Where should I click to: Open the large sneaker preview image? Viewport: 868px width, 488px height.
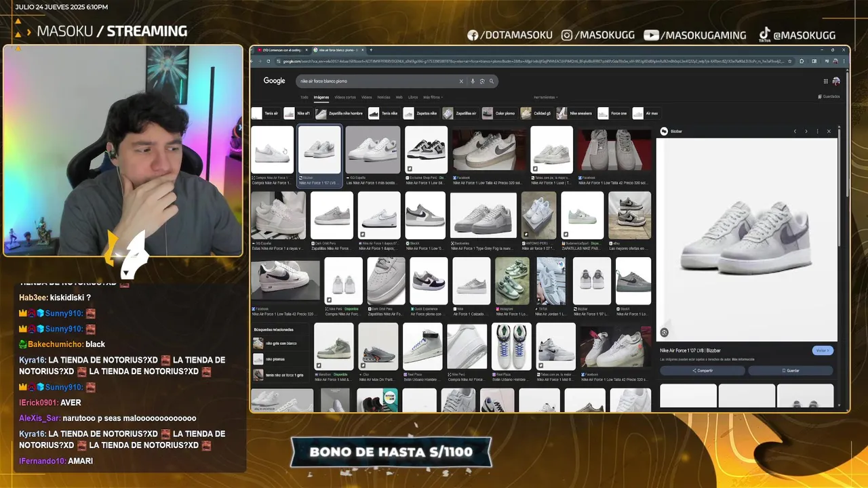pos(747,239)
